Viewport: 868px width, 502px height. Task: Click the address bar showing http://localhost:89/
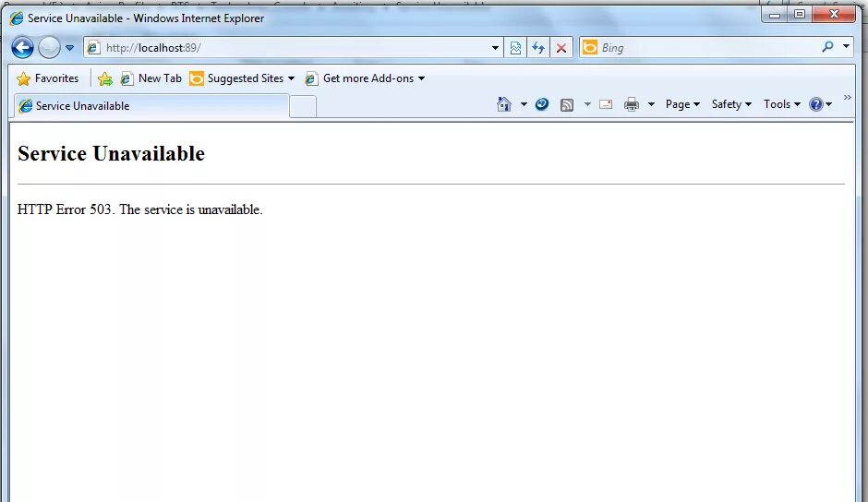(294, 48)
